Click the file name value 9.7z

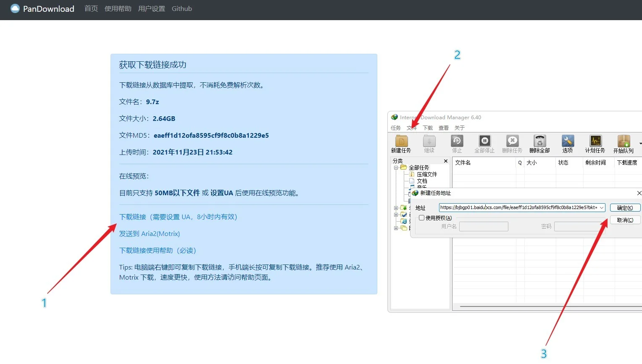coord(153,102)
